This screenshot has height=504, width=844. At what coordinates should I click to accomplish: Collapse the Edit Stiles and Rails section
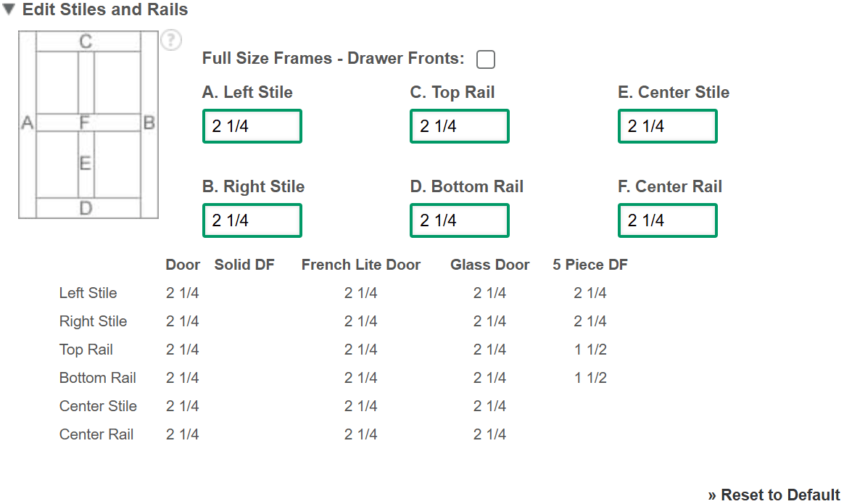point(9,9)
